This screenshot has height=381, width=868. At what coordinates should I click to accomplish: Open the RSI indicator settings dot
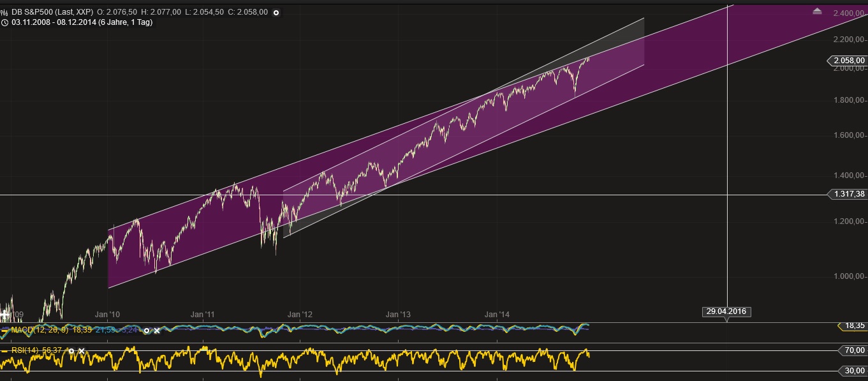(72, 351)
